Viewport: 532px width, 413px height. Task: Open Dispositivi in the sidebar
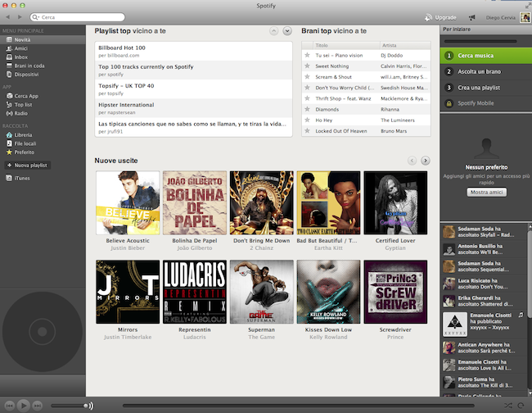tap(26, 75)
